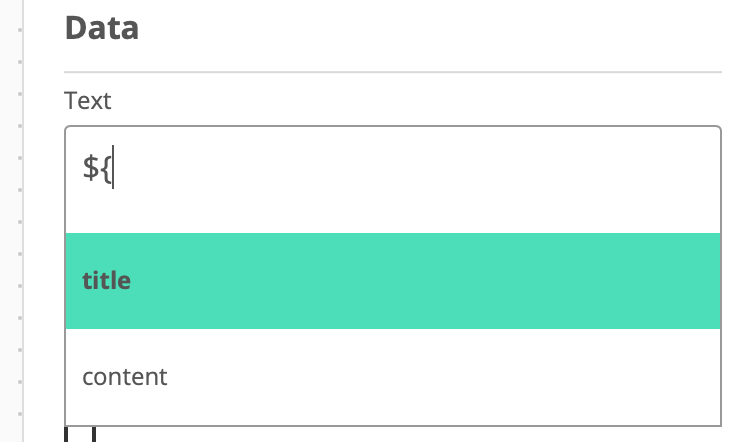Screen dimensions: 748x442
Task: Toggle the partially hidden checkbox below suggestions
Action: tap(80, 434)
